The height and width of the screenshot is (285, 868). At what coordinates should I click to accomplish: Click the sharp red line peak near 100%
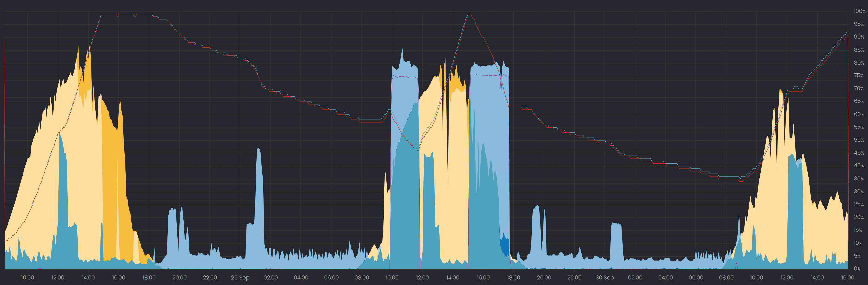(469, 15)
